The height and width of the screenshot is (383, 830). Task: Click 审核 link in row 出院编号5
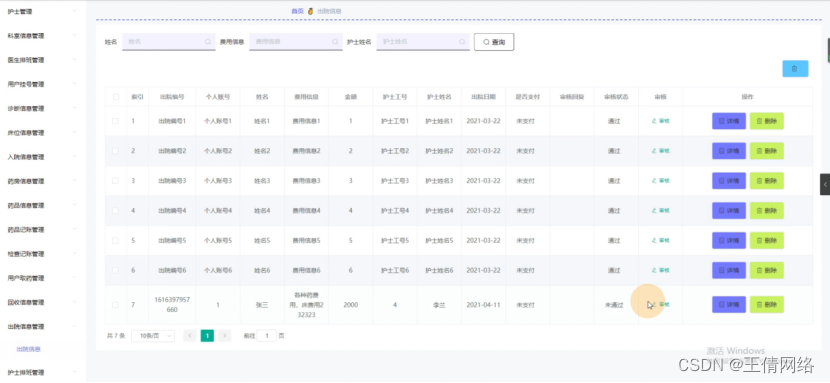661,240
